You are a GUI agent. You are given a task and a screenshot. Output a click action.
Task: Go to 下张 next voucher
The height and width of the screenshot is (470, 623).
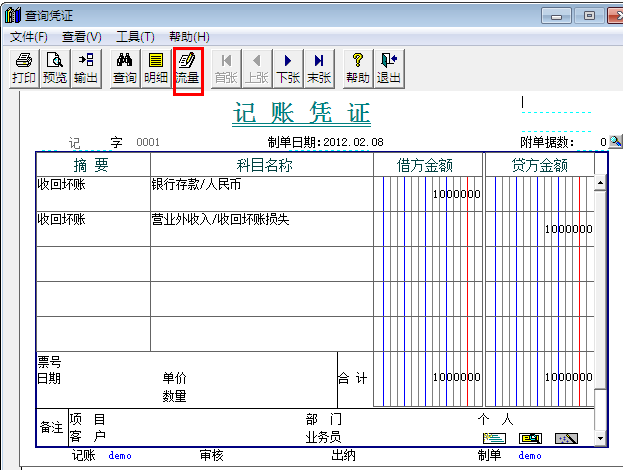coord(288,68)
